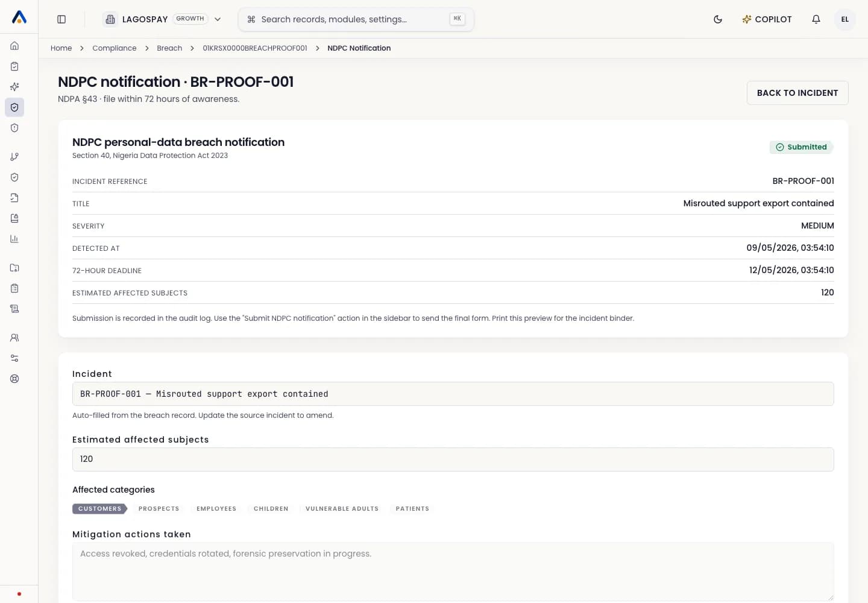Open the badge-check verification icon in the sidebar

pyautogui.click(x=14, y=177)
